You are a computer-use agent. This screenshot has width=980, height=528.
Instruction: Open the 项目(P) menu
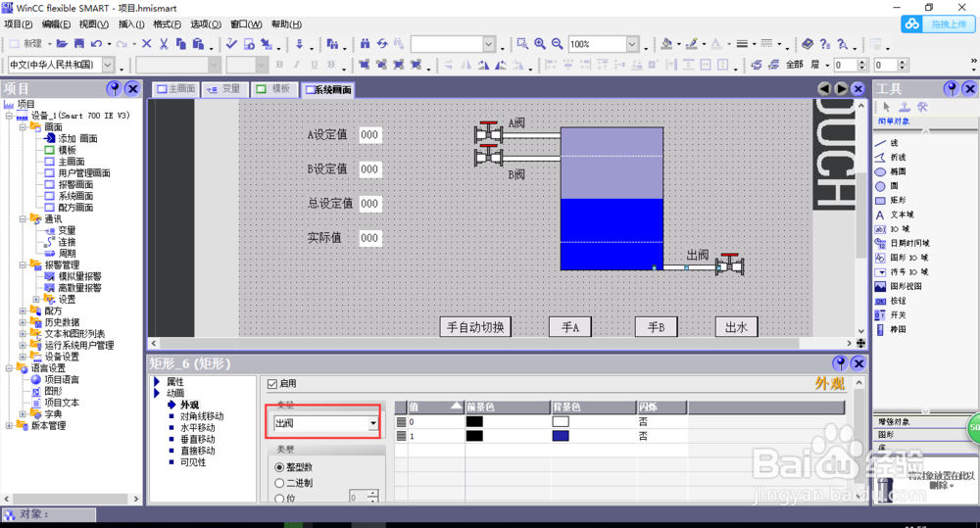click(18, 24)
